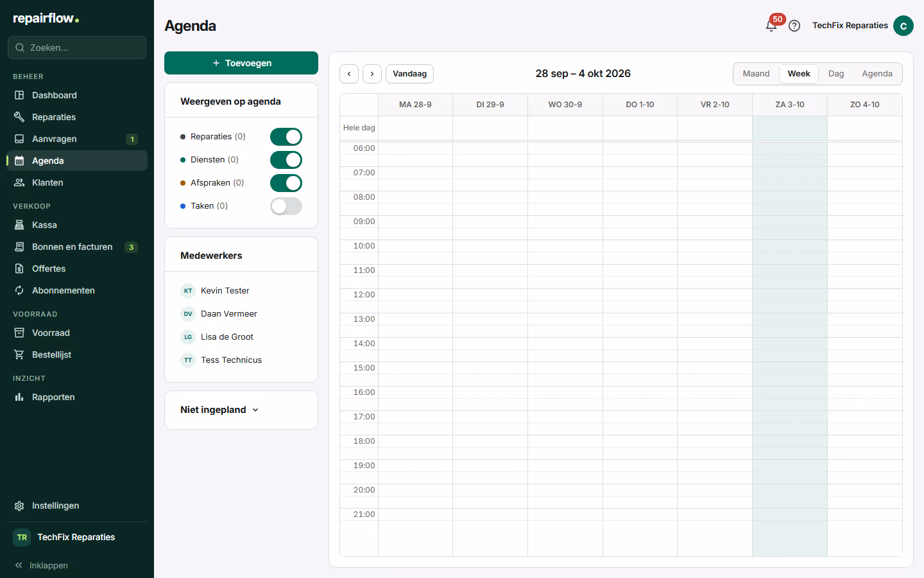Switch to Agenda list view tab
This screenshot has height=578, width=924.
[877, 74]
